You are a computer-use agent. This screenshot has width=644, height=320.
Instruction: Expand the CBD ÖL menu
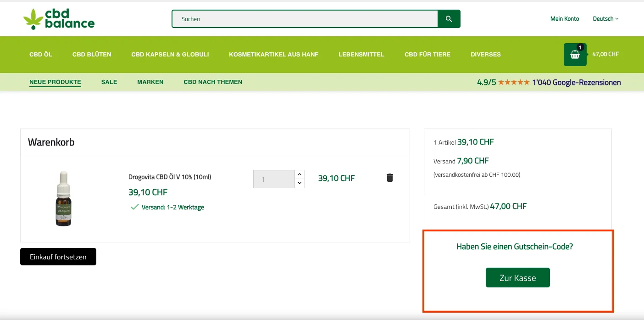tap(41, 54)
